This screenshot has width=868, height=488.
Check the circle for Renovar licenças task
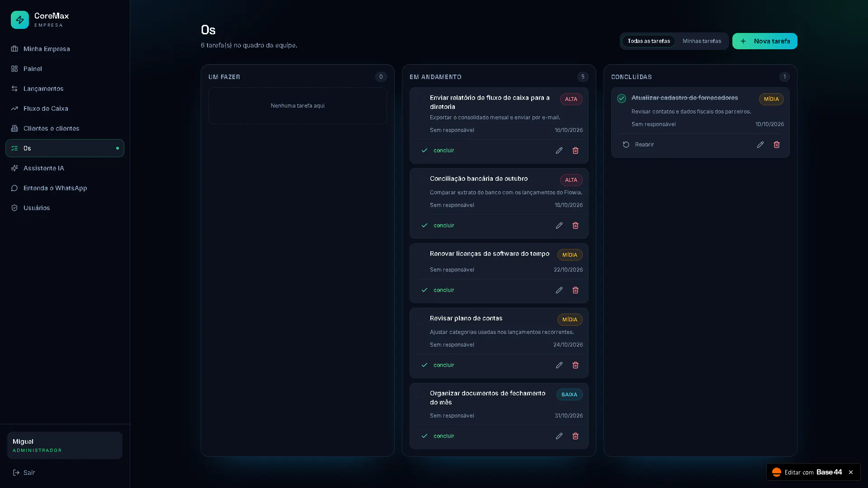[x=420, y=254]
